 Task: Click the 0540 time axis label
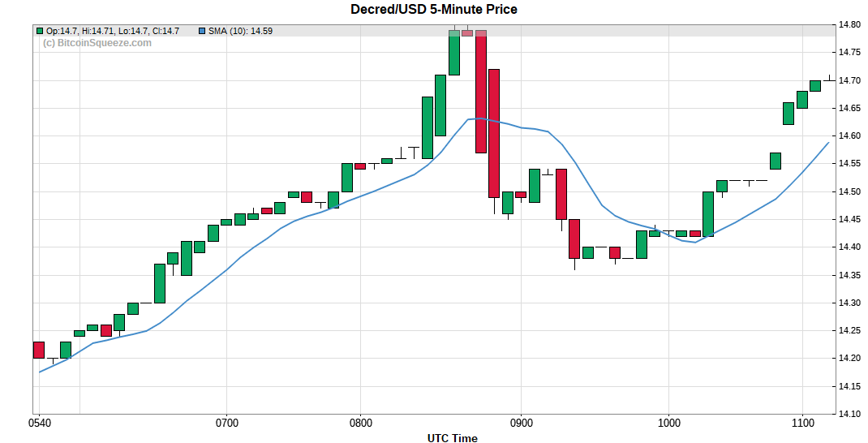[39, 424]
